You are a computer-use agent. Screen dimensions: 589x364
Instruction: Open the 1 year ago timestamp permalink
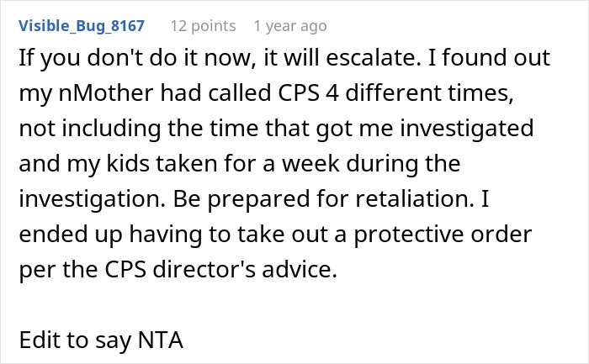(x=290, y=26)
